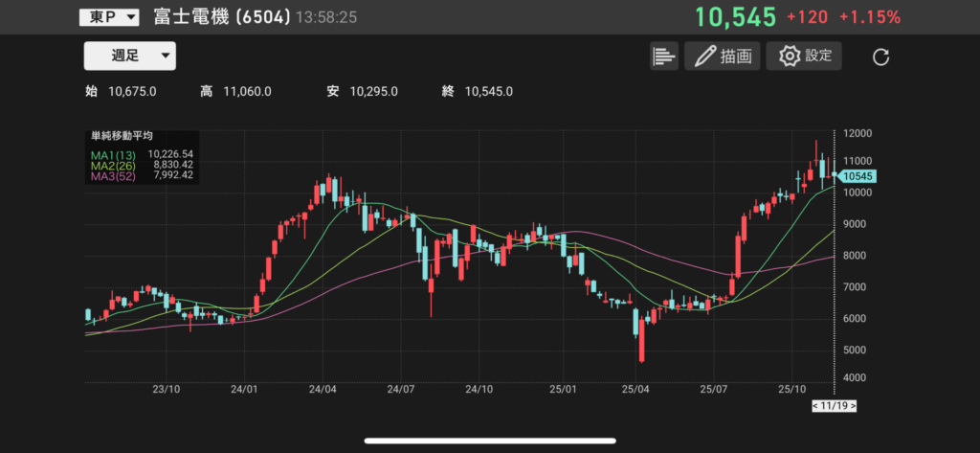Open the 東P market selector dropdown
This screenshot has width=980, height=453.
(108, 17)
